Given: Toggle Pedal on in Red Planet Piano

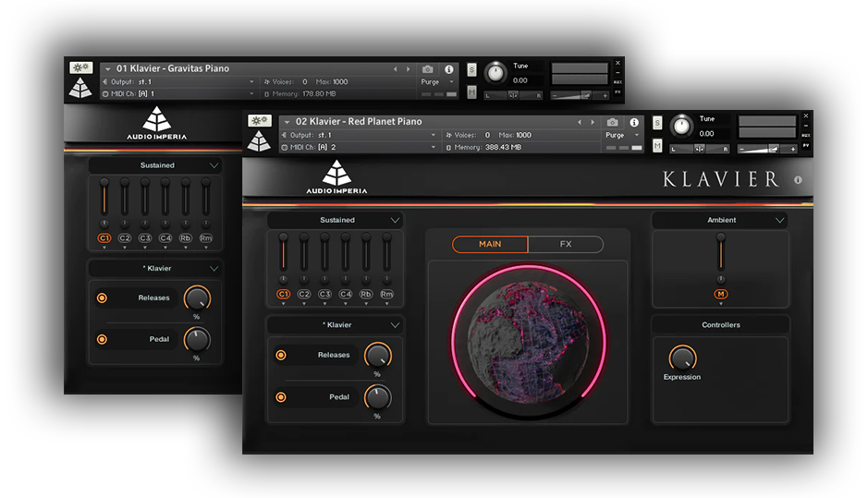Looking at the screenshot, I should point(281,397).
